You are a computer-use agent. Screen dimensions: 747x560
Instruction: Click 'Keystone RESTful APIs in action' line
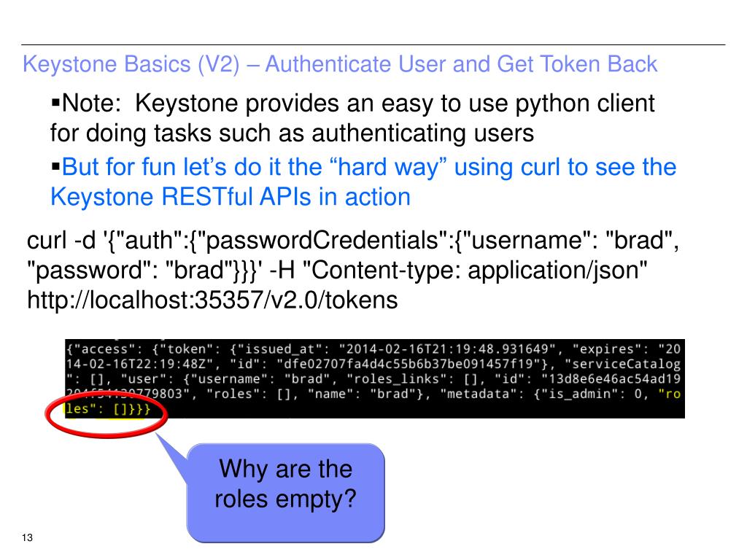point(230,197)
